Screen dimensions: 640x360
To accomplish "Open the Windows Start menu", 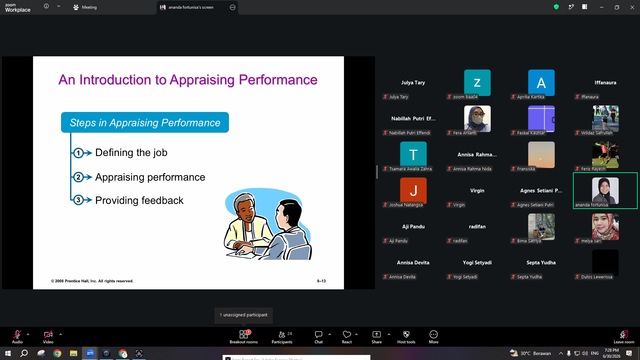I will pyautogui.click(x=8, y=353).
